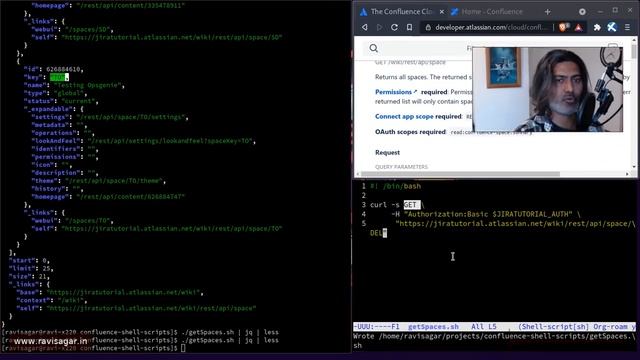Close The Confluence Cloud tab
The height and width of the screenshot is (360, 640).
coord(442,12)
